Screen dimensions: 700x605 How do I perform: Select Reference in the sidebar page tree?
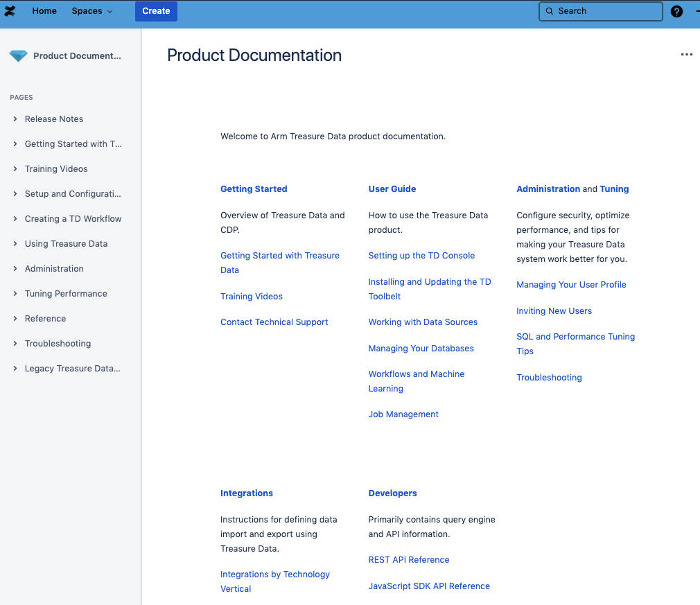coord(46,318)
